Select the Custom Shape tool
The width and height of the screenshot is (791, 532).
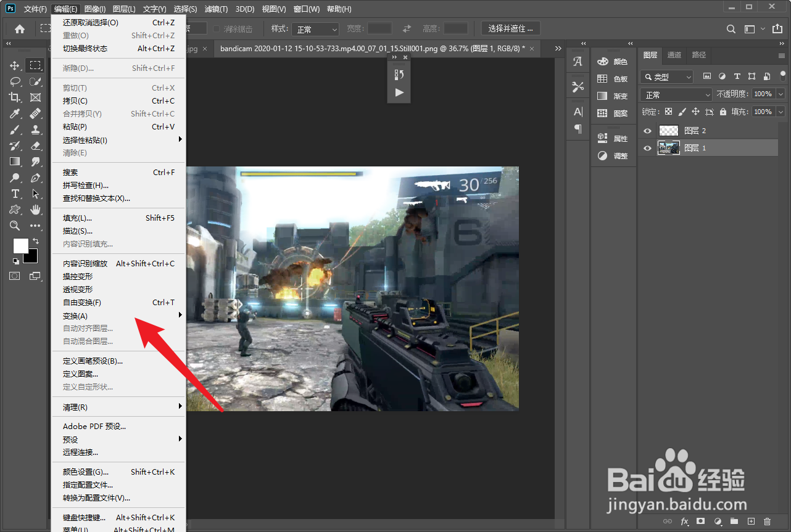[x=15, y=210]
